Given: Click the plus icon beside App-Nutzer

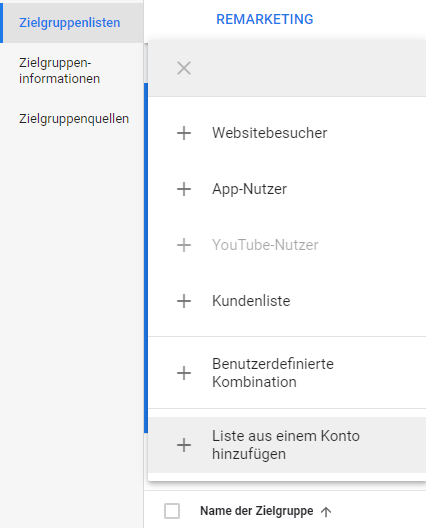Looking at the screenshot, I should (x=184, y=189).
